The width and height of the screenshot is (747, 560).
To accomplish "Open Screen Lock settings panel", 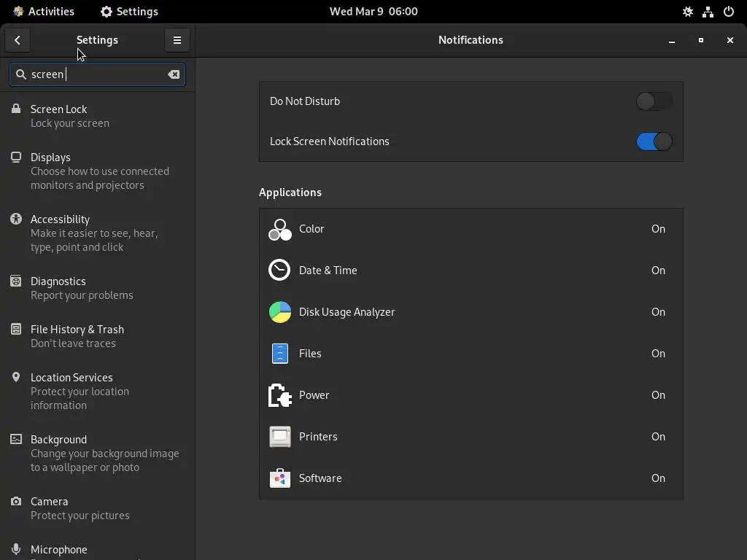I will pyautogui.click(x=97, y=116).
